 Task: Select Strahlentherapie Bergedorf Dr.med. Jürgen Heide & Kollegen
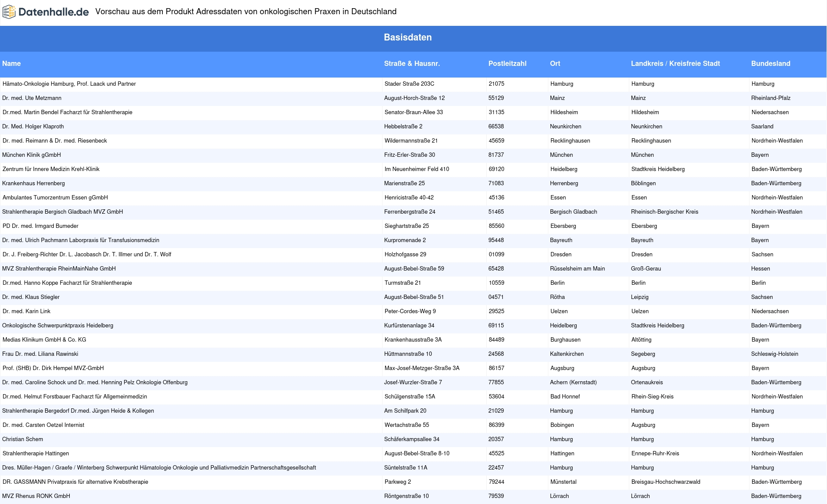click(78, 411)
